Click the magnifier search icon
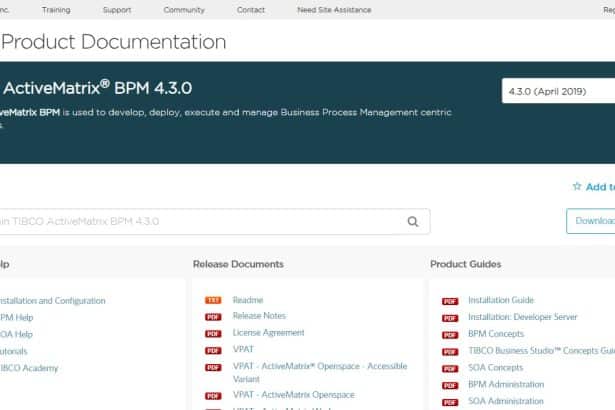 click(413, 222)
